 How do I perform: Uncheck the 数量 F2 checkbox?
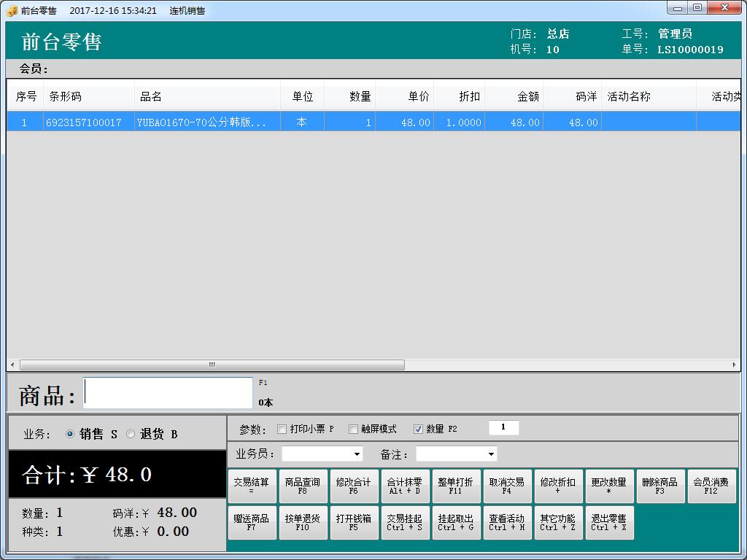click(x=418, y=429)
